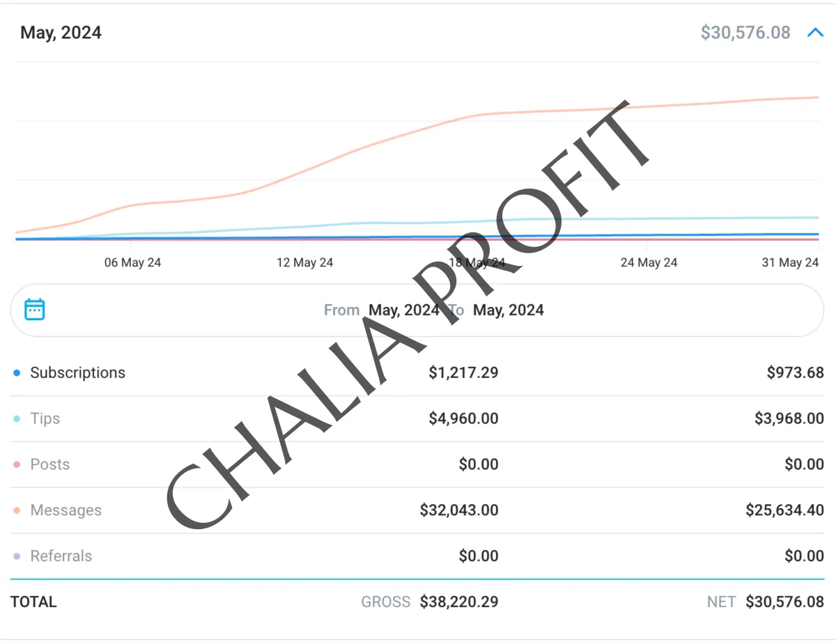The width and height of the screenshot is (836, 644).
Task: Toggle Referrals series via purple dot
Action: [x=17, y=557]
